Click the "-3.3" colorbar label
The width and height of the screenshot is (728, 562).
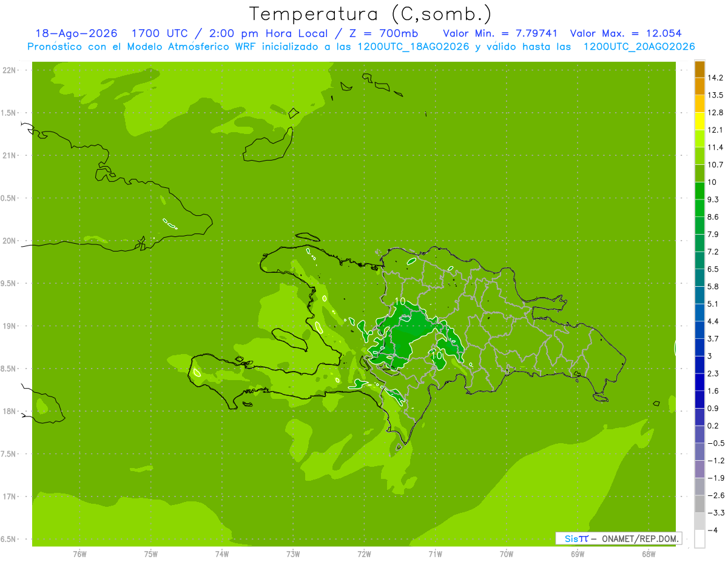click(x=715, y=513)
